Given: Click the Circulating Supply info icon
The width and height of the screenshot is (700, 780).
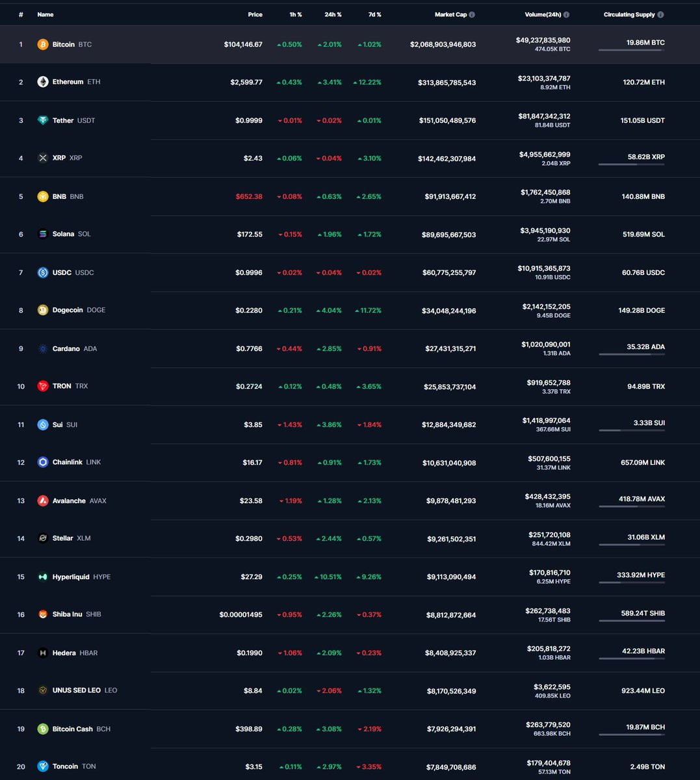Looking at the screenshot, I should 661,14.
